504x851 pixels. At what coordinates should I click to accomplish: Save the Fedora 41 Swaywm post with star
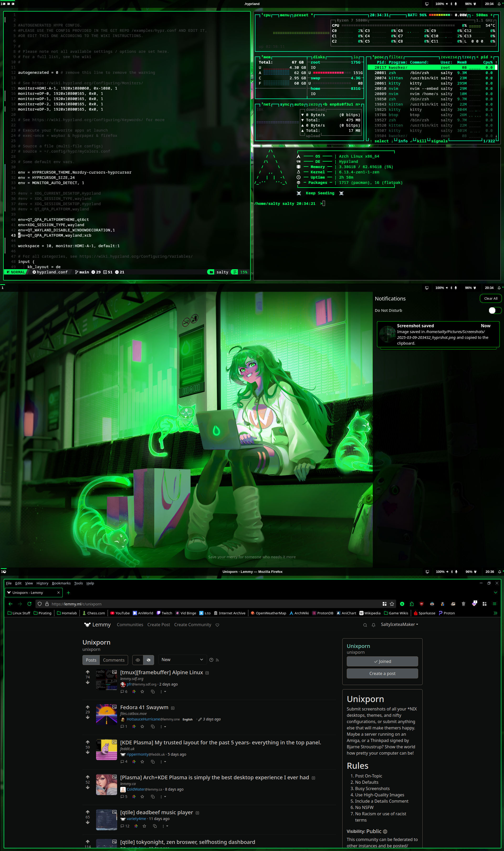click(142, 726)
